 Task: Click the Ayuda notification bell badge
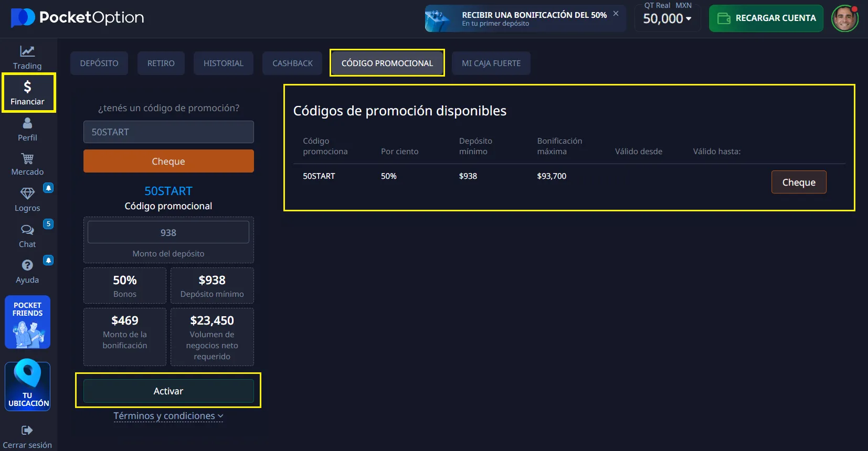(48, 260)
